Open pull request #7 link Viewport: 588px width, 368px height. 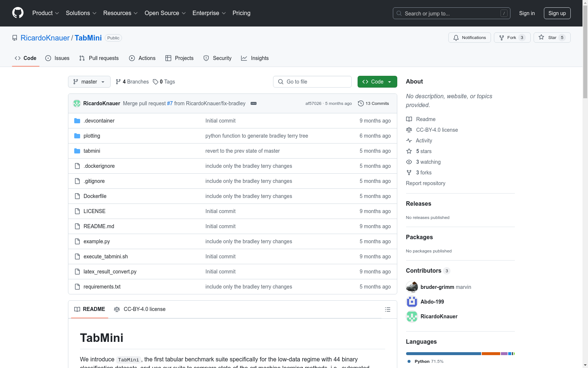pyautogui.click(x=170, y=103)
